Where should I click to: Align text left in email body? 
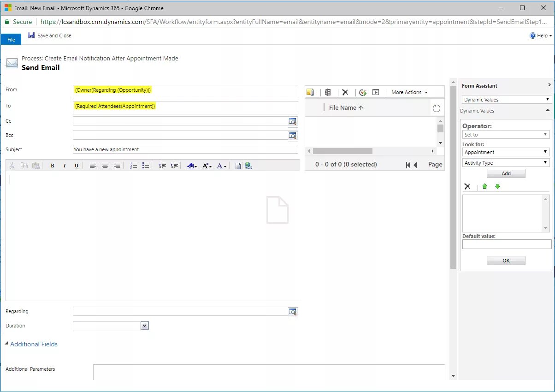[93, 166]
